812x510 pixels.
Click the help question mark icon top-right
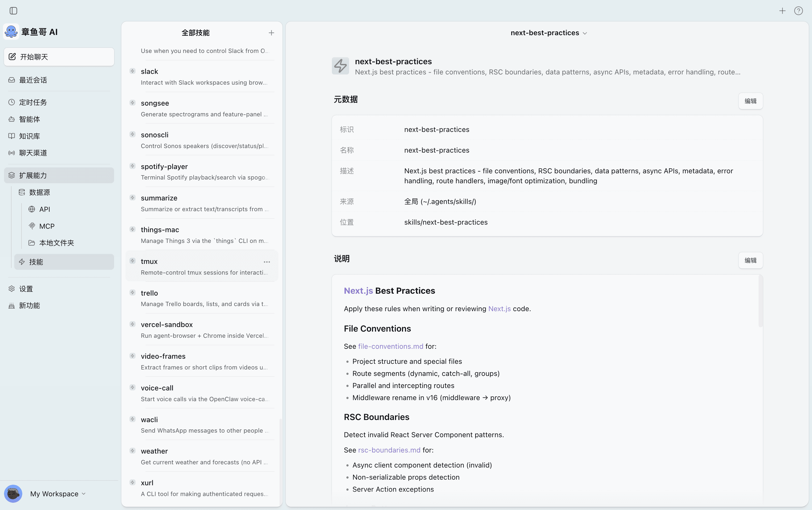coord(798,11)
